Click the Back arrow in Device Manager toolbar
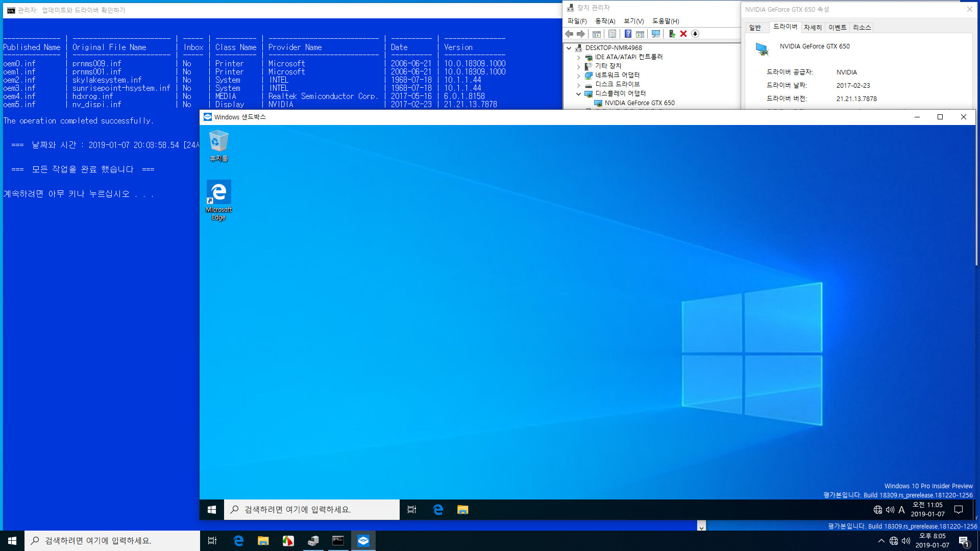Screen dimensions: 980x551 tap(569, 34)
